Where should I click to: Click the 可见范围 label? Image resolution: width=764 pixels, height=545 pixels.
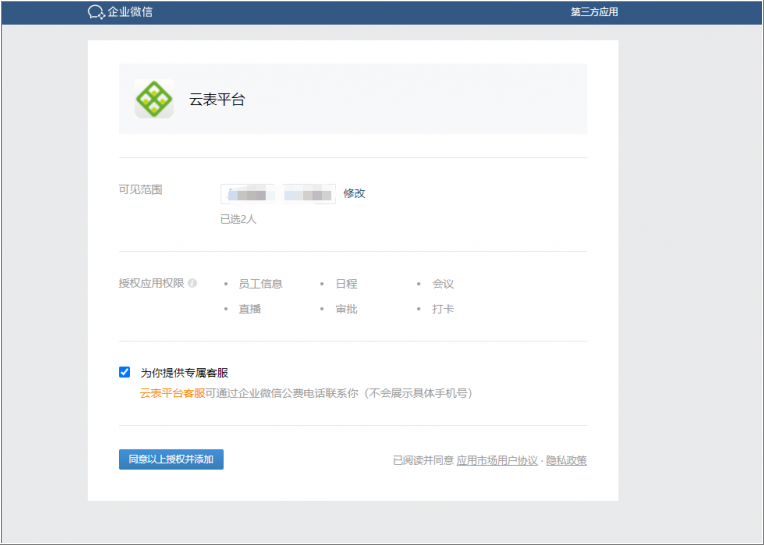coord(140,189)
